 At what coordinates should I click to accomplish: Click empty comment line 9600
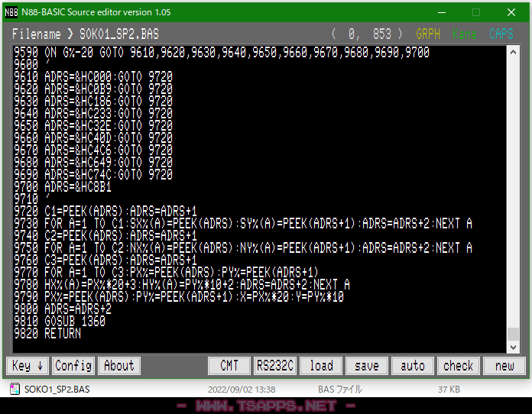[32, 64]
